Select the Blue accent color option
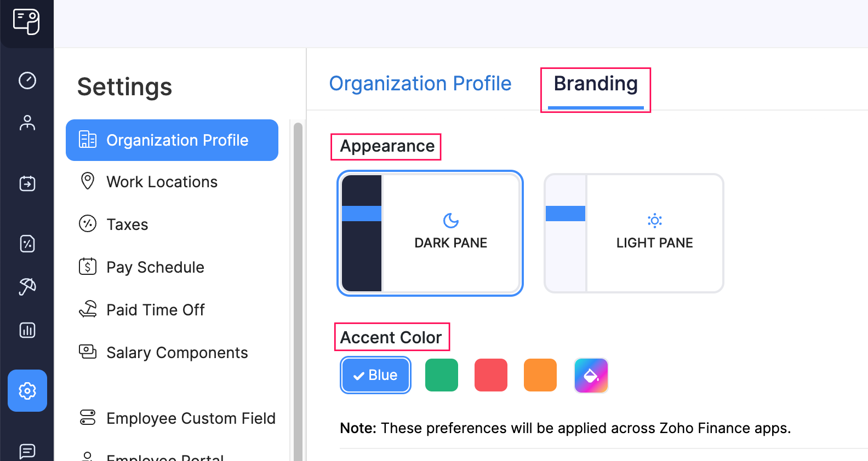 (x=375, y=375)
